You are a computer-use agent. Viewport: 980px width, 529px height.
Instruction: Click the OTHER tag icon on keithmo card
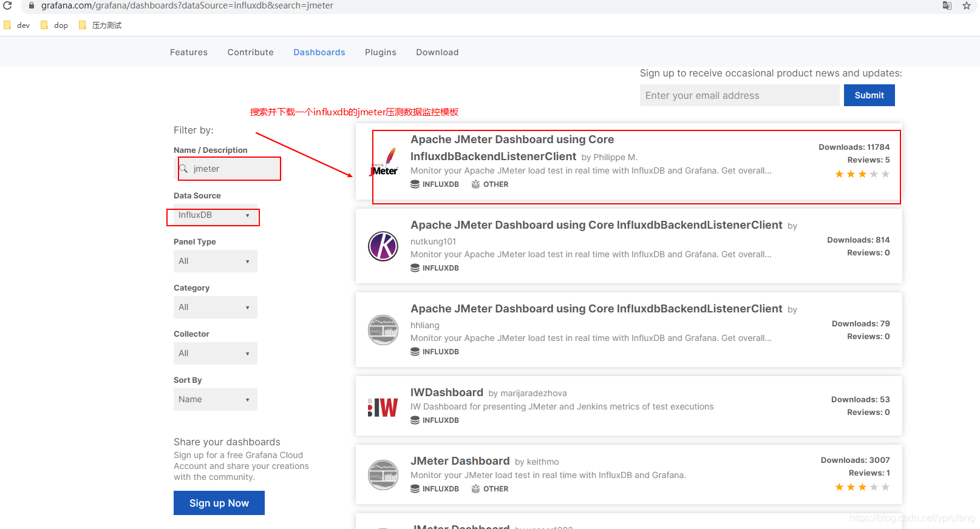(476, 489)
